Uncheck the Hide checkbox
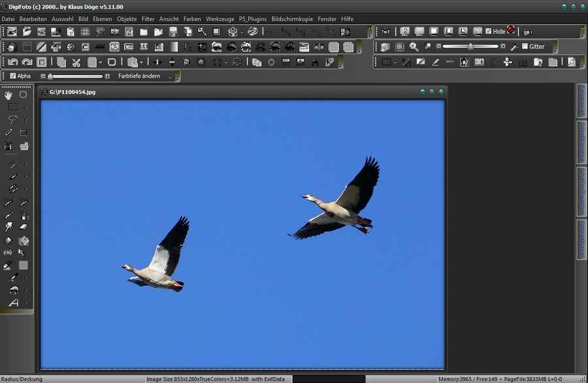The width and height of the screenshot is (588, 383). (489, 31)
